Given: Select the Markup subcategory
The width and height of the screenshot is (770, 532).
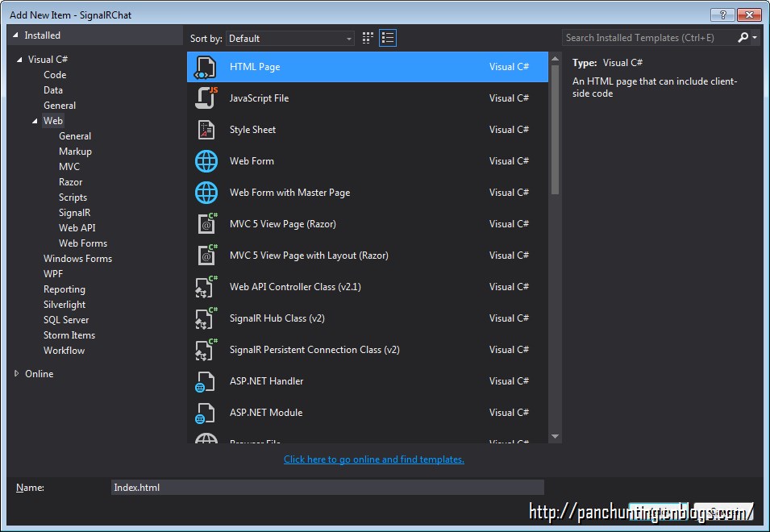Looking at the screenshot, I should click(x=75, y=152).
